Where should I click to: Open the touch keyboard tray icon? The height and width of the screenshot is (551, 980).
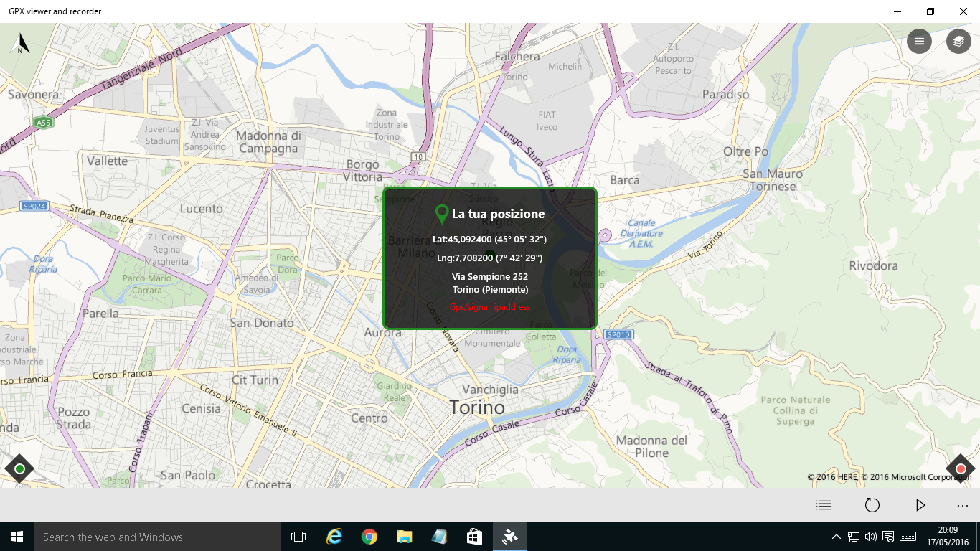tap(908, 537)
